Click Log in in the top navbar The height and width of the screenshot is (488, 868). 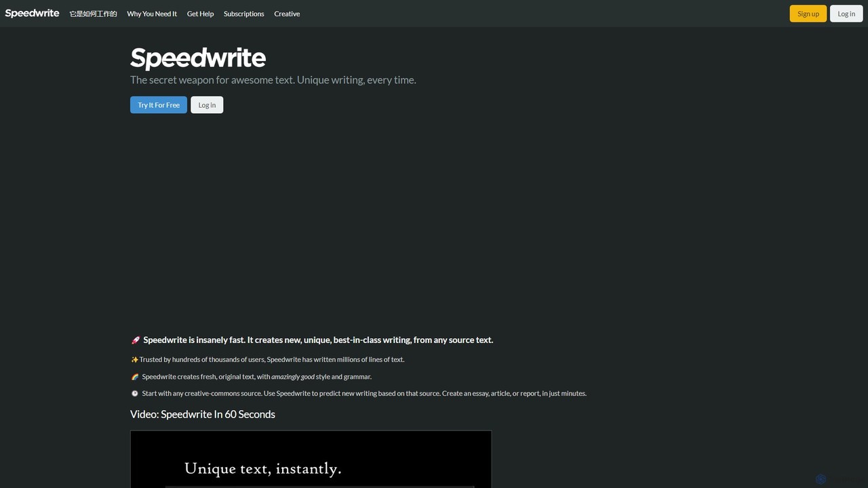[x=846, y=14]
